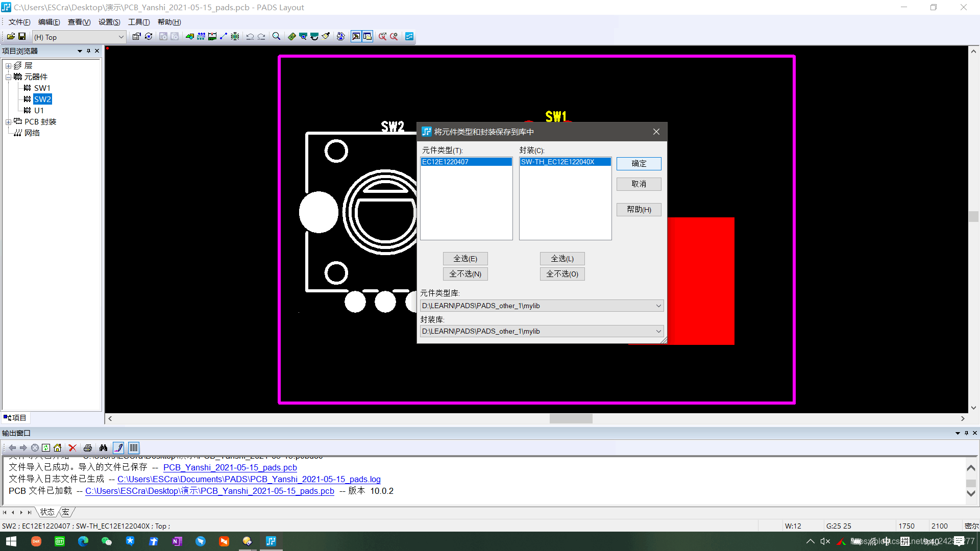The width and height of the screenshot is (980, 551).
Task: Clear output with the red X icon
Action: tap(72, 447)
